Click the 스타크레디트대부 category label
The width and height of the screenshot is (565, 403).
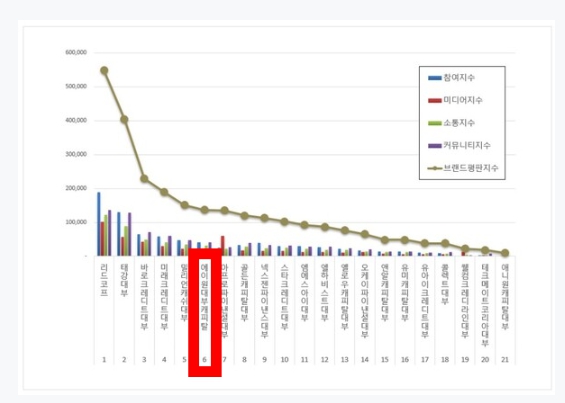(x=285, y=297)
